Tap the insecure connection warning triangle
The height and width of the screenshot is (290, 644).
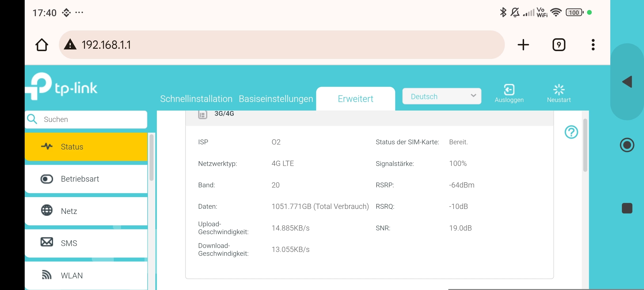(x=70, y=44)
